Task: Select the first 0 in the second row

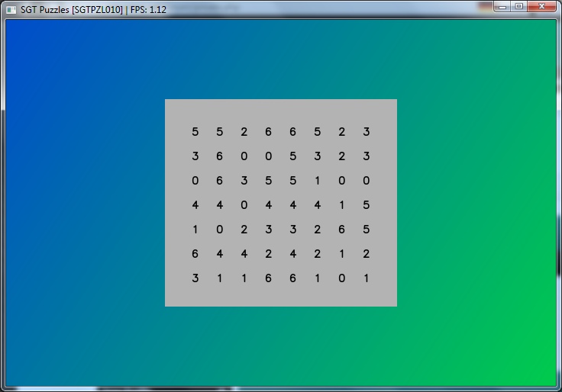Action: point(244,156)
